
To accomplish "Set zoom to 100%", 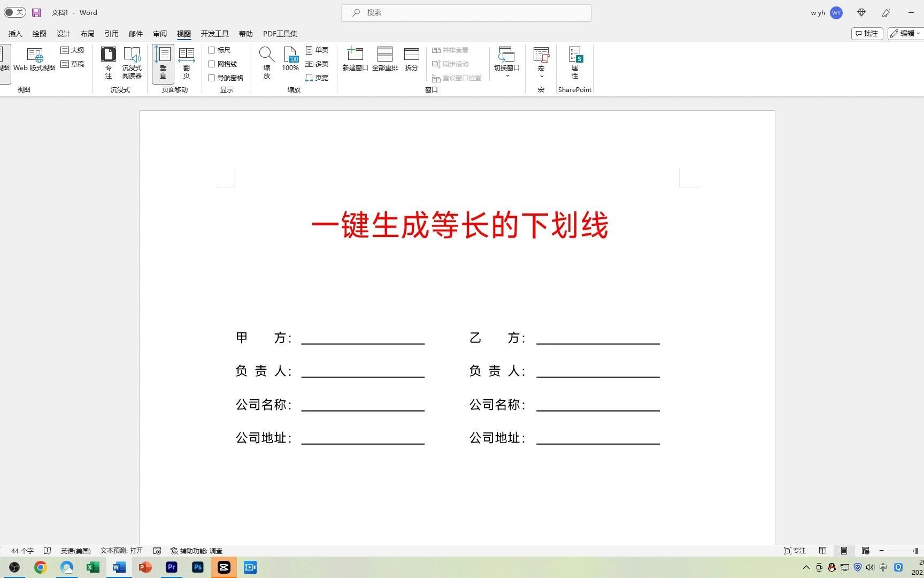I will tap(290, 59).
